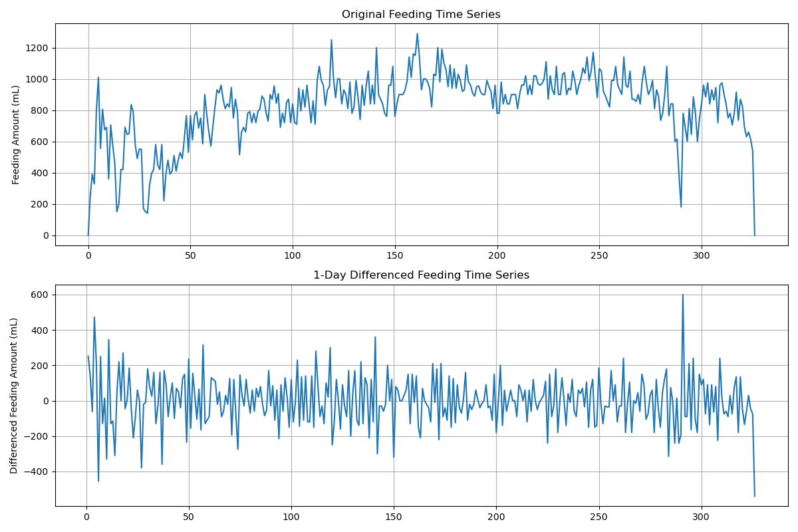Click the 600 mL spike peak in the differenced chart
The image size is (798, 532).
pyautogui.click(x=682, y=295)
